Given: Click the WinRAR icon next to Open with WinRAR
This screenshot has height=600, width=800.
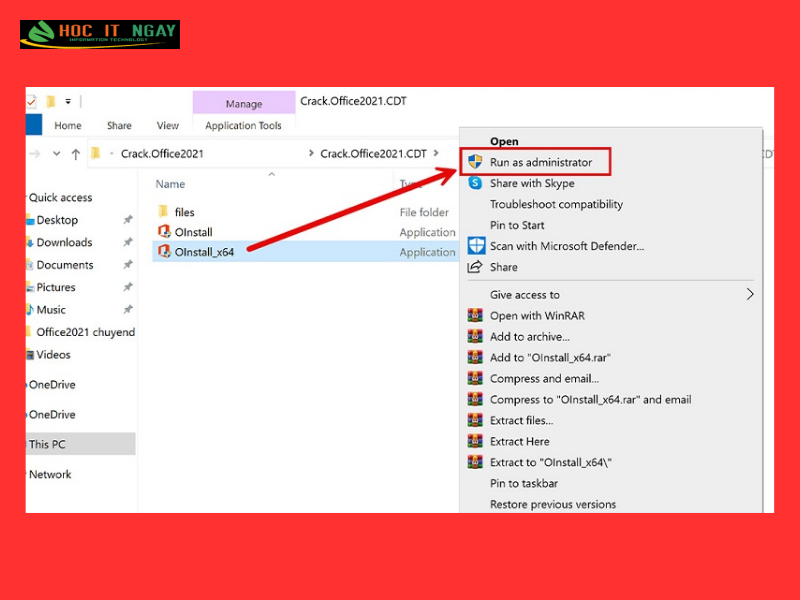Looking at the screenshot, I should (475, 315).
